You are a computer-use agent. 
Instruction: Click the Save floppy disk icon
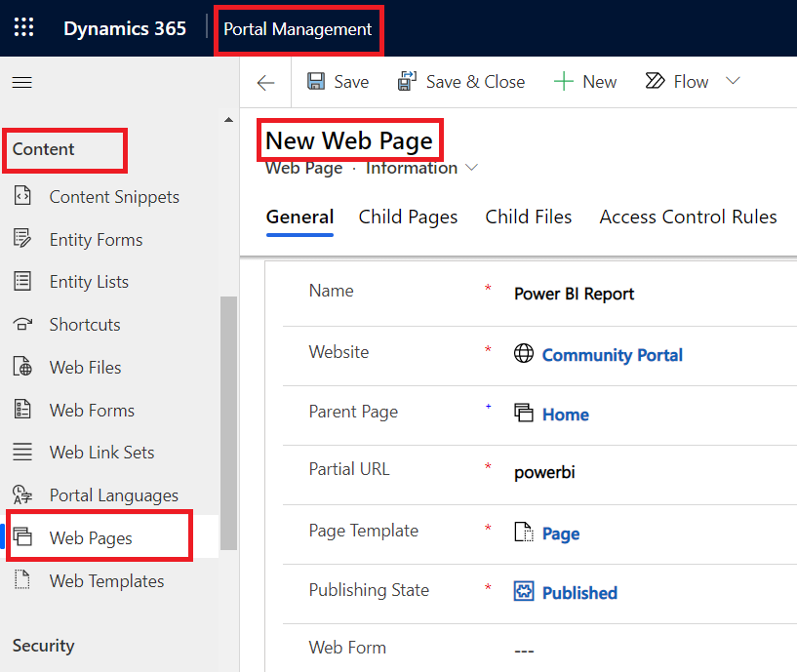click(x=316, y=81)
